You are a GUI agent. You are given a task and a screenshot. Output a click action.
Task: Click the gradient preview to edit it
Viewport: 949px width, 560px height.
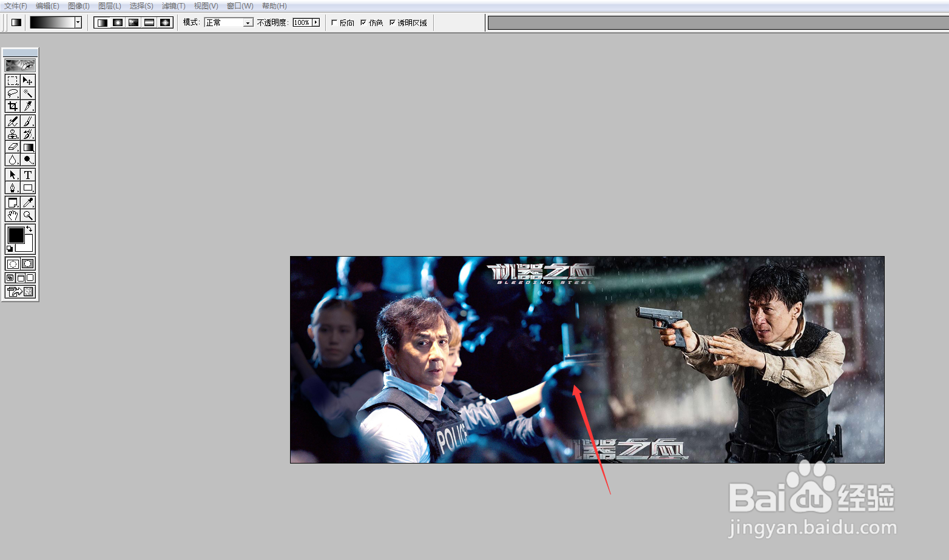tap(52, 22)
